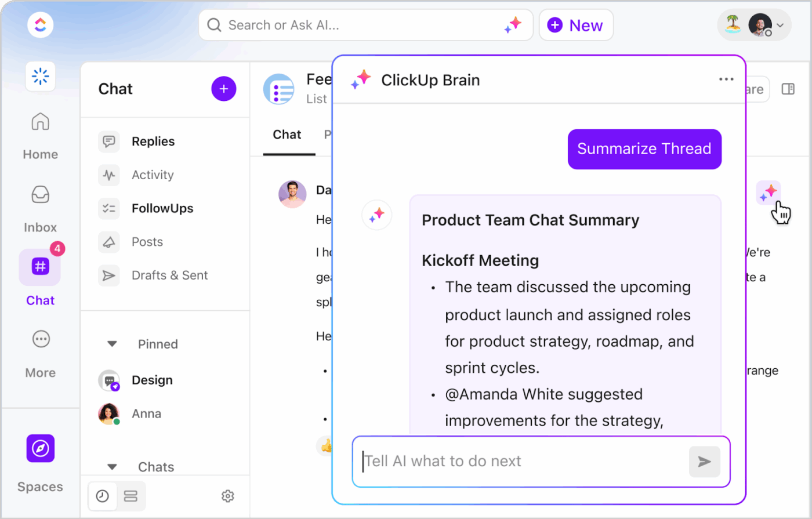Click the Search or Ask AI field
Image resolution: width=812 pixels, height=519 pixels.
[366, 25]
